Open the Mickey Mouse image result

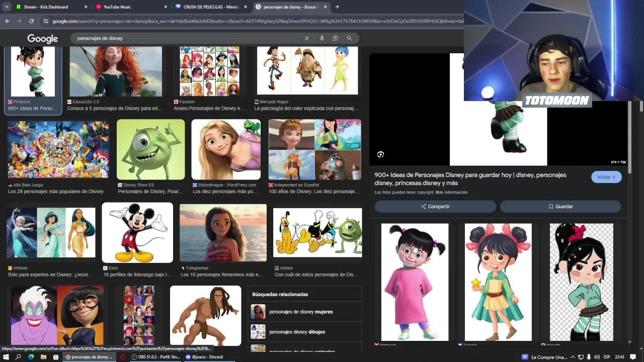(x=137, y=233)
